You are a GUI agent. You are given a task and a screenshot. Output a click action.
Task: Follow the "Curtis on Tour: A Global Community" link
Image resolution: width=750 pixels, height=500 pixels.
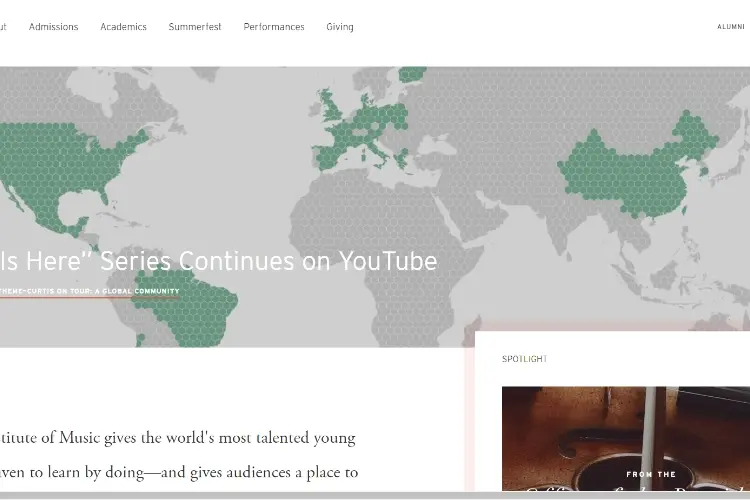(x=89, y=291)
